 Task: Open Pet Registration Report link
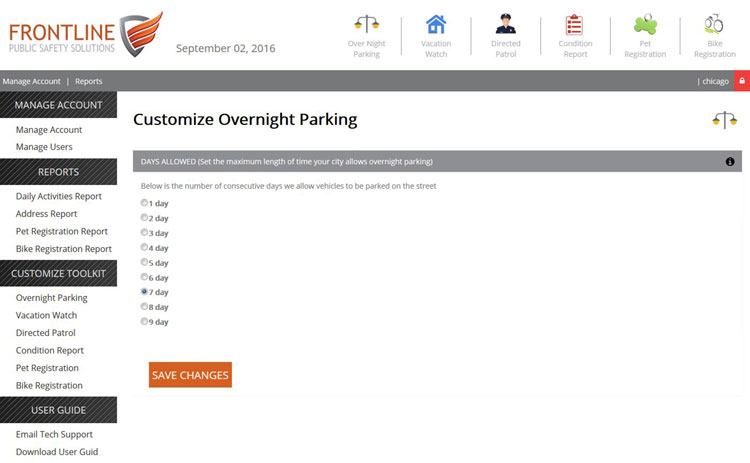coord(62,232)
